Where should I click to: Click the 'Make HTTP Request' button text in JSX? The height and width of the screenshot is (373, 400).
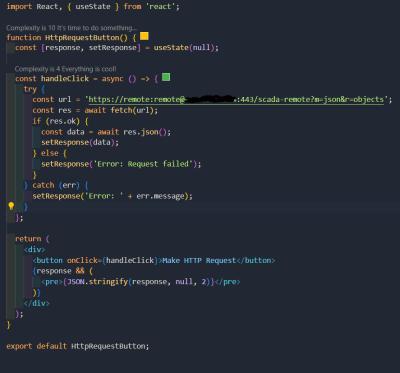tap(199, 260)
